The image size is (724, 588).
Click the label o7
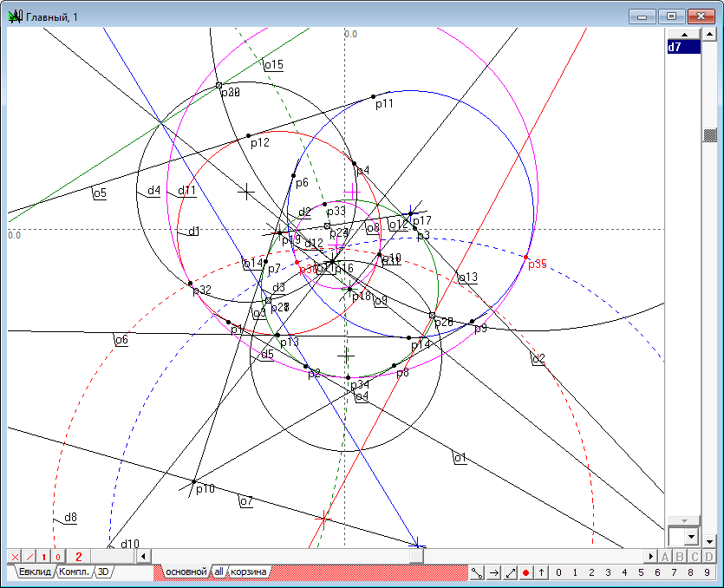(x=246, y=500)
